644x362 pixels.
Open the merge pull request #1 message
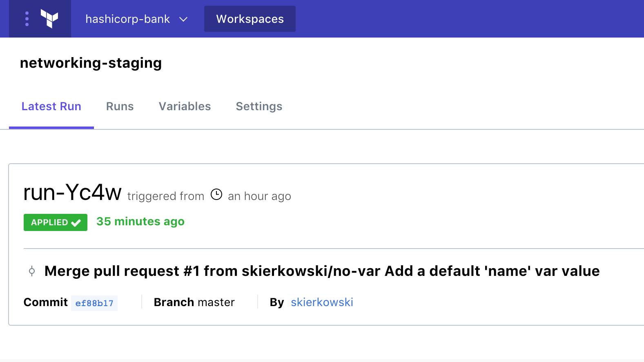(322, 271)
